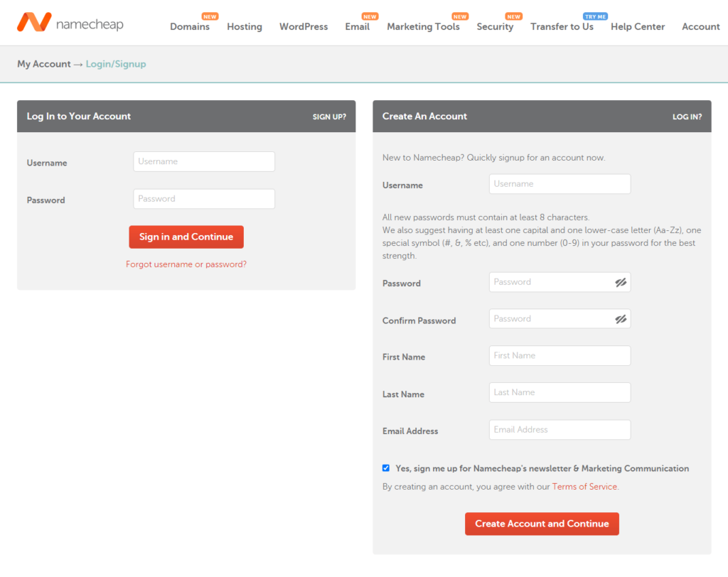This screenshot has width=728, height=577.
Task: Click the newsletter signup label text
Action: pyautogui.click(x=542, y=468)
